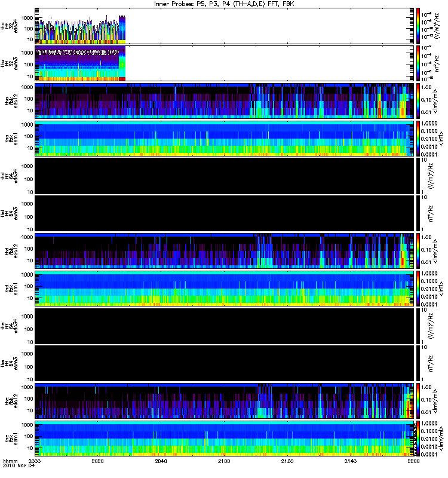Click the '2000' time axis label

click(35, 461)
